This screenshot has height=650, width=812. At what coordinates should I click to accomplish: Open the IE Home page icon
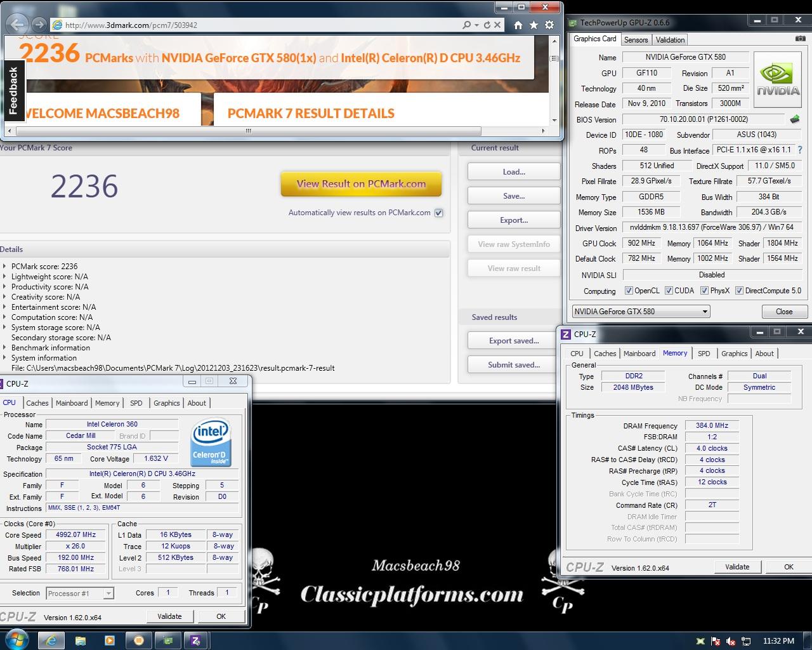pyautogui.click(x=518, y=25)
